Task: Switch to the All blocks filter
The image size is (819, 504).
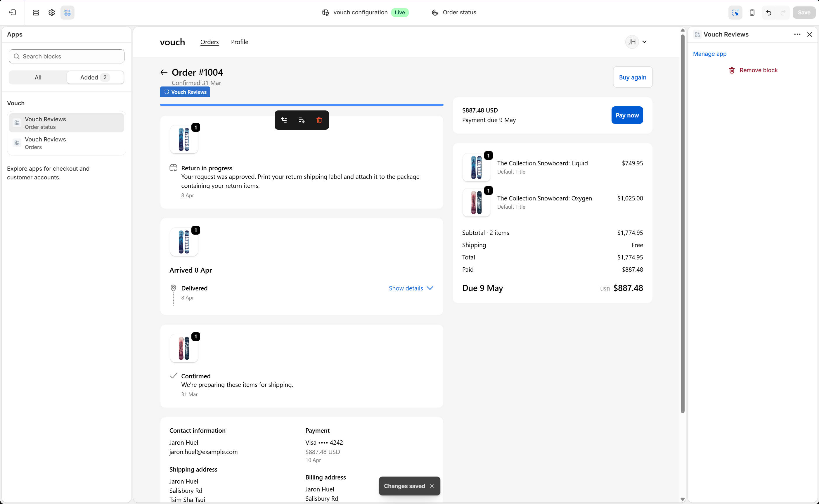Action: (38, 77)
